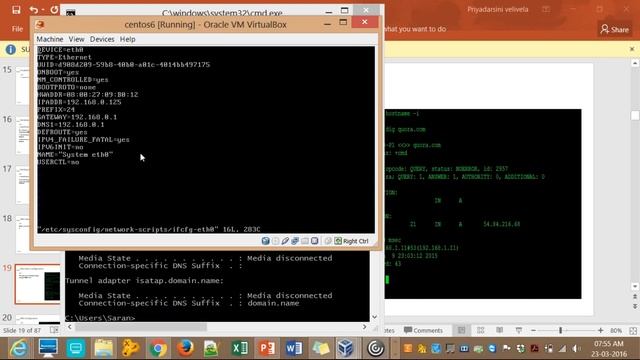Open Google Chrome from taskbar
Image resolution: width=640 pixels, height=360 pixels.
click(158, 348)
